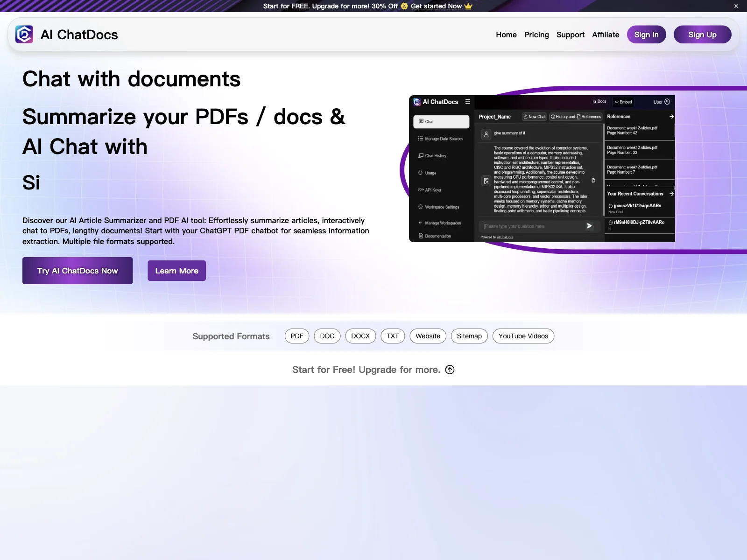The height and width of the screenshot is (560, 747).
Task: Click Try AI ChatDocs Now
Action: pos(78,271)
